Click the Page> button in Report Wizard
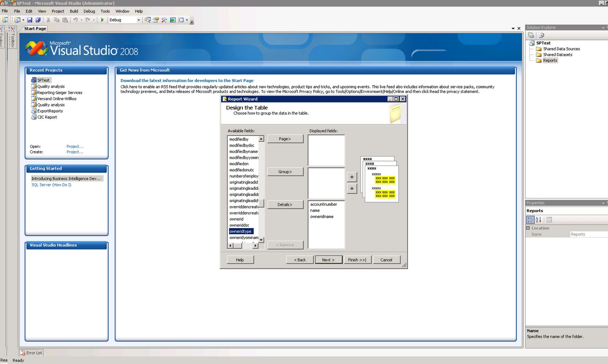This screenshot has height=364, width=608. (285, 139)
